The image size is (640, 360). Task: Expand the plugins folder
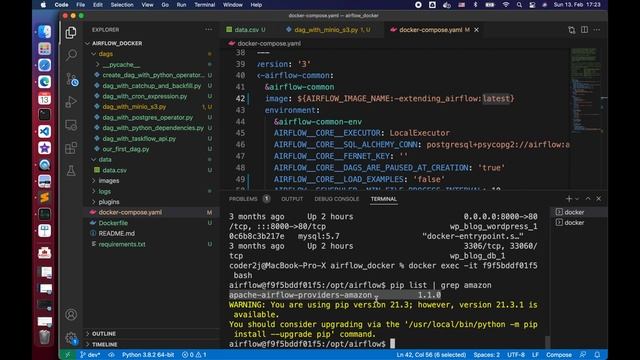pos(109,202)
